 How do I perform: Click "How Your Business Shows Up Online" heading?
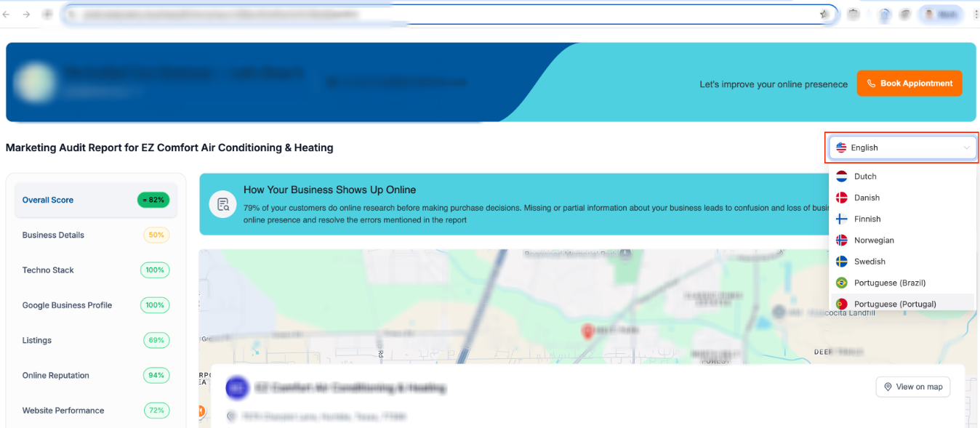(330, 190)
